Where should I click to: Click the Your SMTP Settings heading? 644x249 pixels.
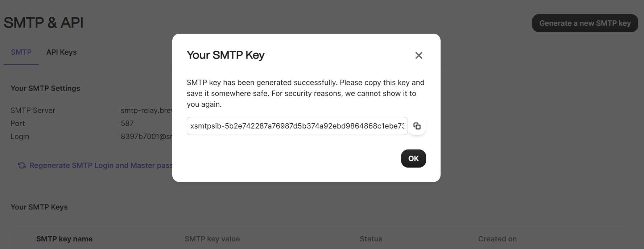click(x=45, y=88)
